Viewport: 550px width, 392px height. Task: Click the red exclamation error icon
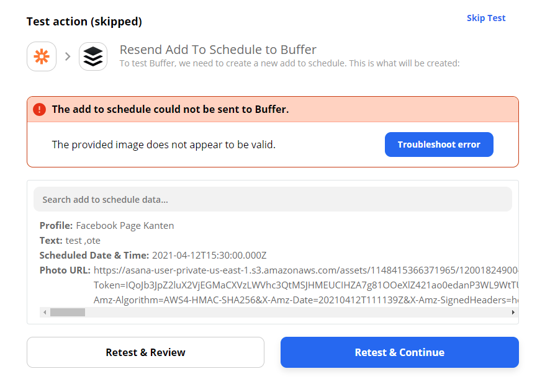(x=40, y=109)
